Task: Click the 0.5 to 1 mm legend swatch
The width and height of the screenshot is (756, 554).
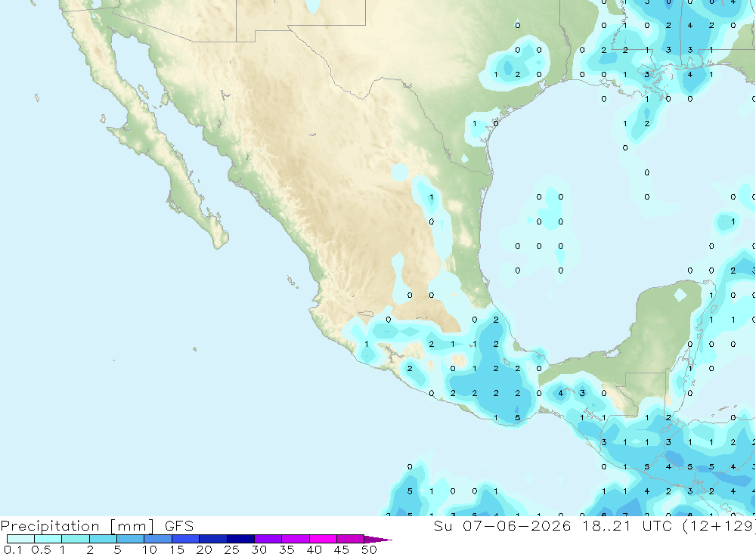Action: tap(48, 539)
